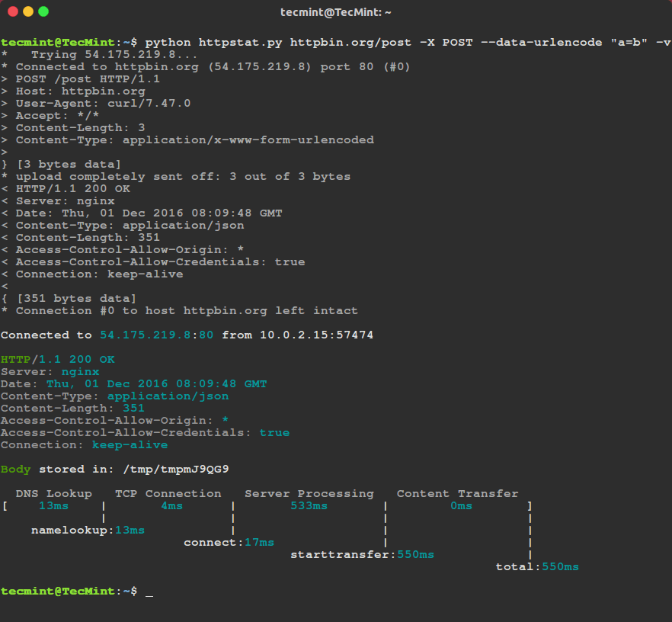Click the tecmint@TecMint title bar text
Screen dimensions: 672x622
(336, 11)
